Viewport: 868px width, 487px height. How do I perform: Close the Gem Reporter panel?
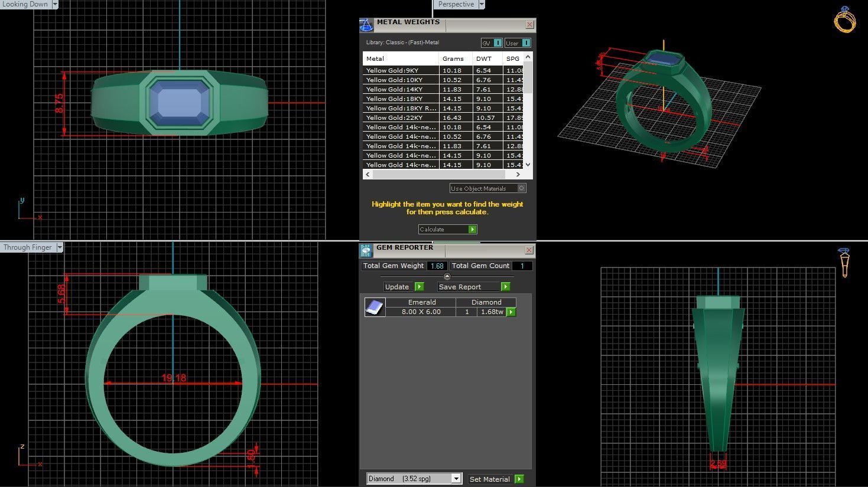point(529,250)
